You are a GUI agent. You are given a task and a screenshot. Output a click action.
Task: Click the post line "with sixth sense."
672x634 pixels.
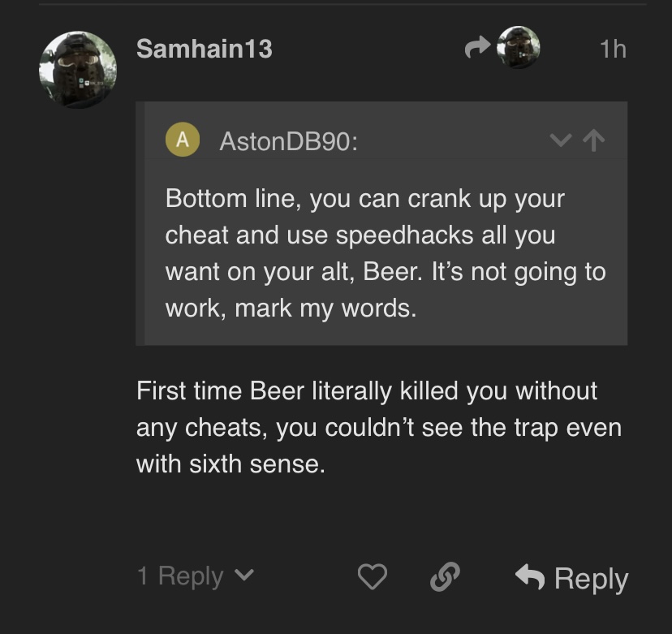pyautogui.click(x=230, y=464)
